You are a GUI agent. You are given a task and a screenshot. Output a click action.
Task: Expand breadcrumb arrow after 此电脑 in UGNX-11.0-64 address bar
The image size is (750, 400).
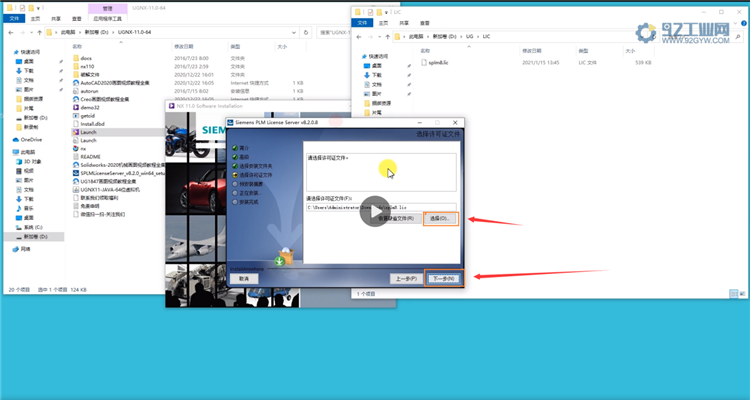[x=80, y=33]
